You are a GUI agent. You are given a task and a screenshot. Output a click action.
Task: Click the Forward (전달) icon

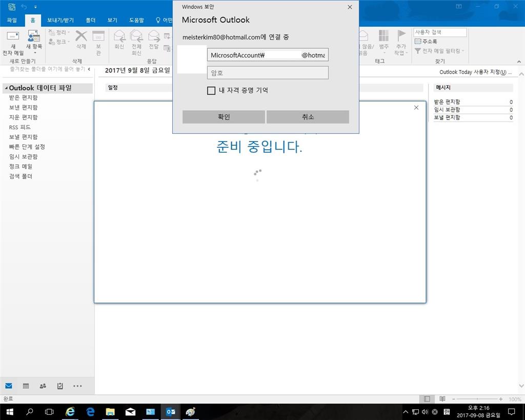(x=154, y=35)
